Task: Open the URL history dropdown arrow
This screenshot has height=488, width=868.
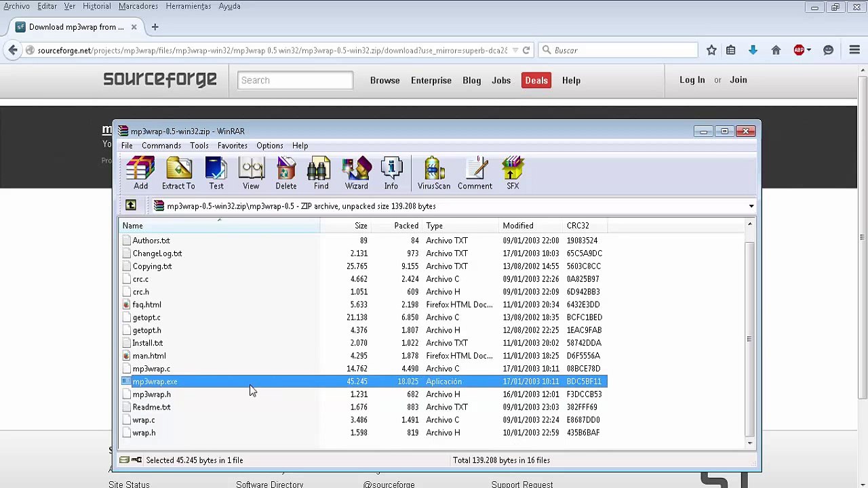Action: point(515,50)
